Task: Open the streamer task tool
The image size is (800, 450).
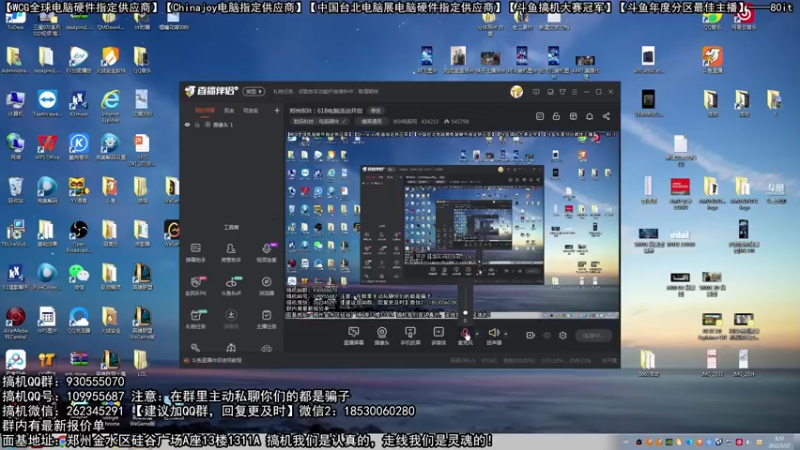Action: tap(266, 319)
